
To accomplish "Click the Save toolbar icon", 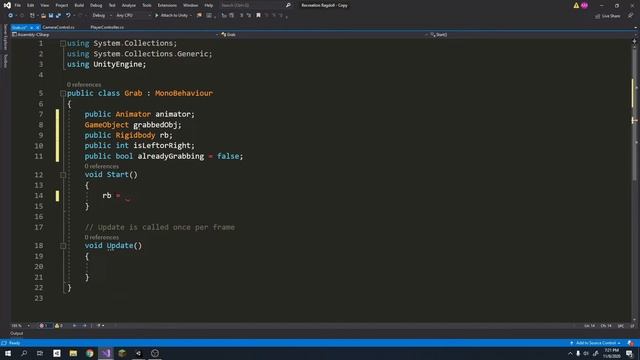I will [51, 16].
